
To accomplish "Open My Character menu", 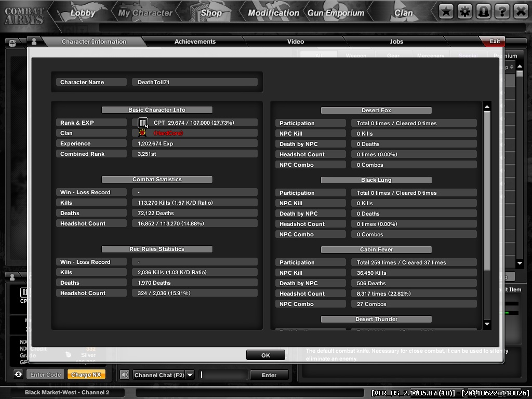I will tap(145, 13).
